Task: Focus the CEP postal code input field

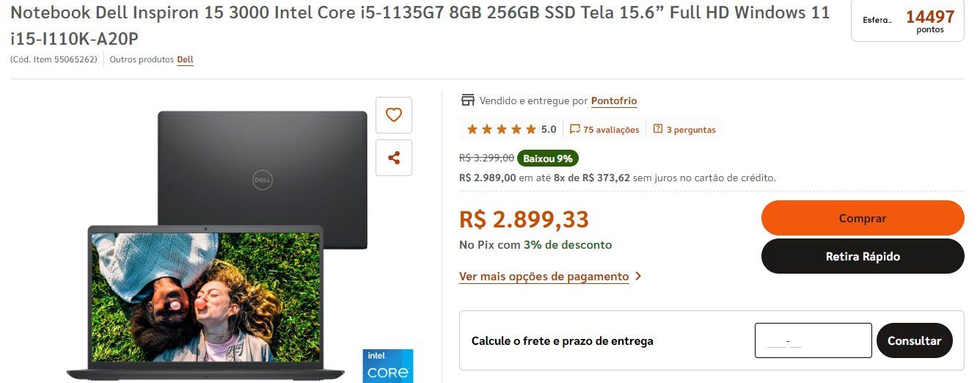Action: [813, 340]
